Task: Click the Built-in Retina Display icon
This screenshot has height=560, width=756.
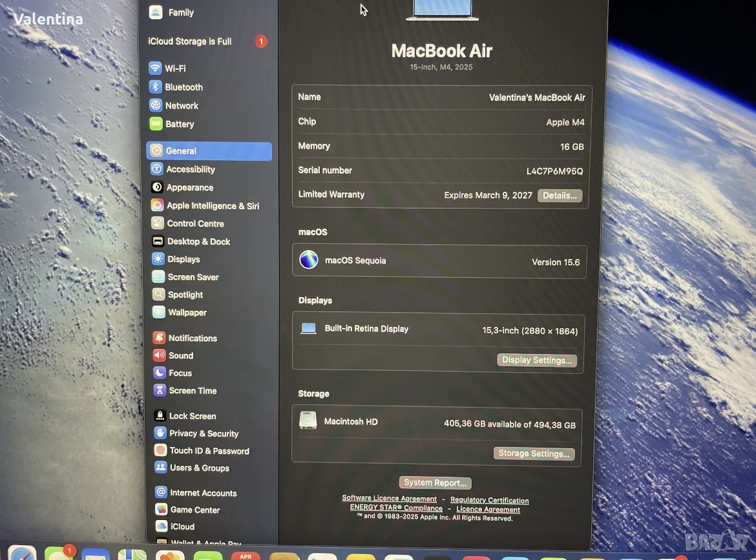Action: tap(309, 329)
